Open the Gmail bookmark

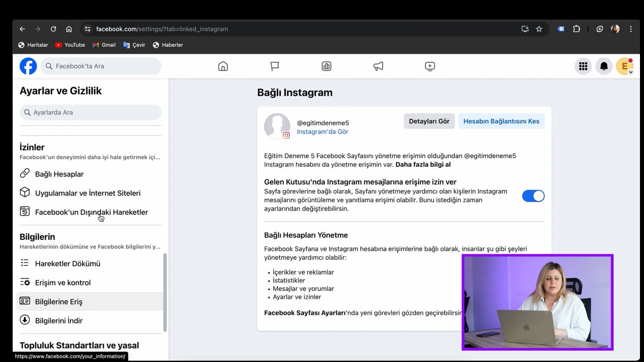click(104, 45)
